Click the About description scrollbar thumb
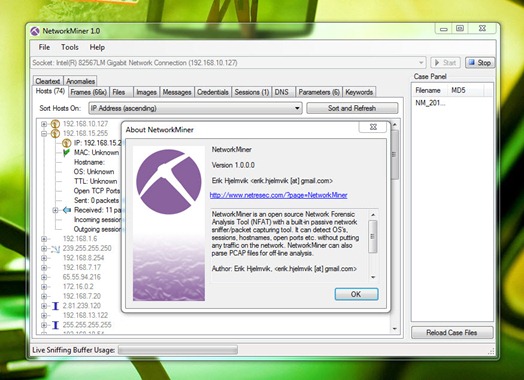The width and height of the screenshot is (524, 380). 373,236
